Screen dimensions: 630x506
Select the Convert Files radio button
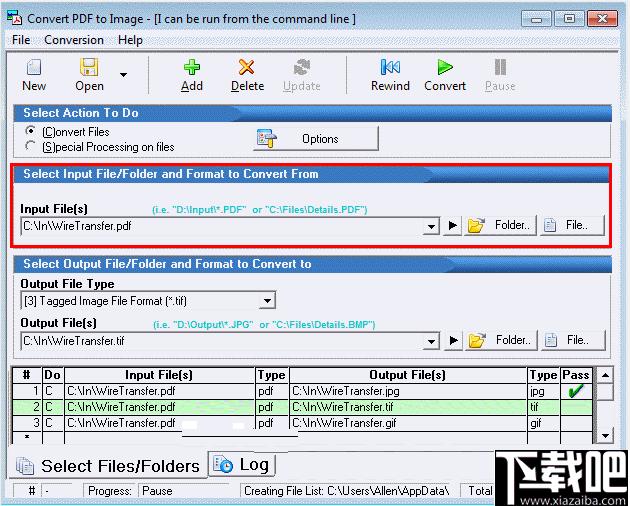(x=32, y=132)
